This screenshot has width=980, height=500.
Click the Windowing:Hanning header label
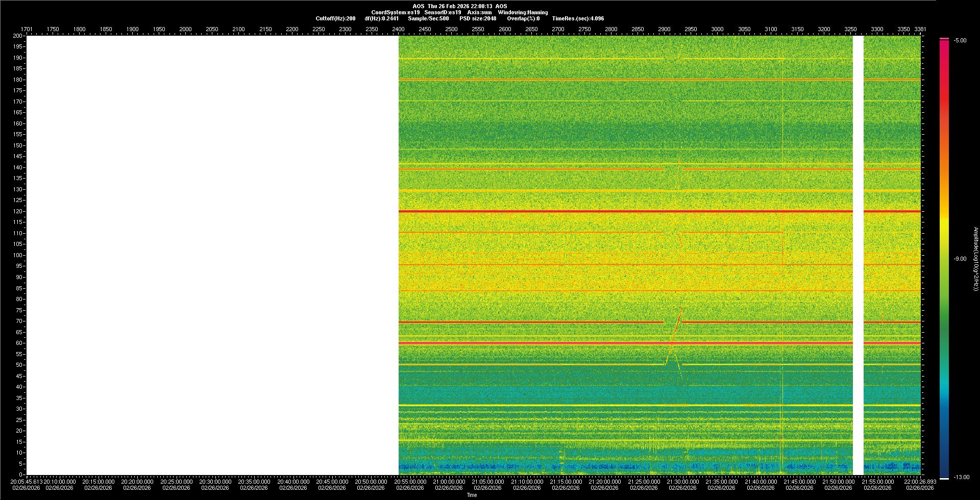click(x=523, y=12)
